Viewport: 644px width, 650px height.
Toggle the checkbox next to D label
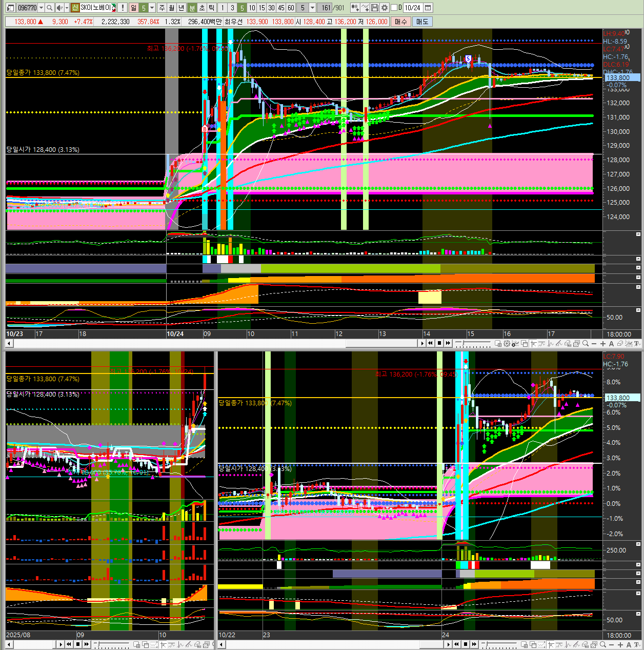[394, 8]
